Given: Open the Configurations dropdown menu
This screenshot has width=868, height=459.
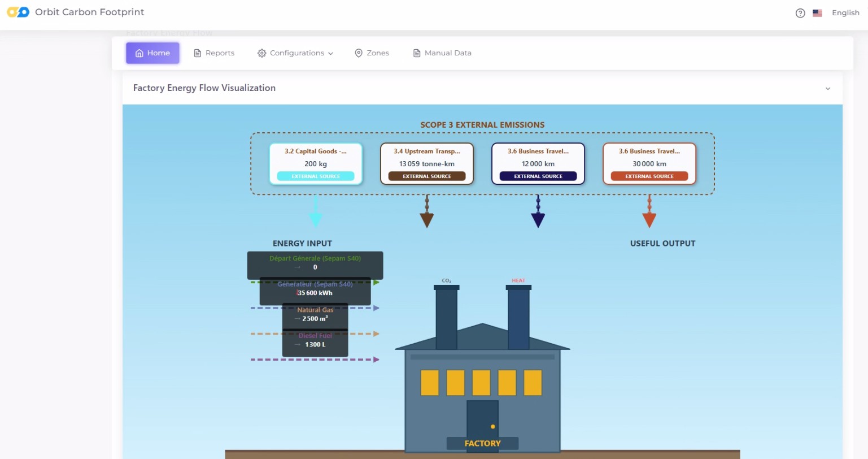Looking at the screenshot, I should coord(295,53).
